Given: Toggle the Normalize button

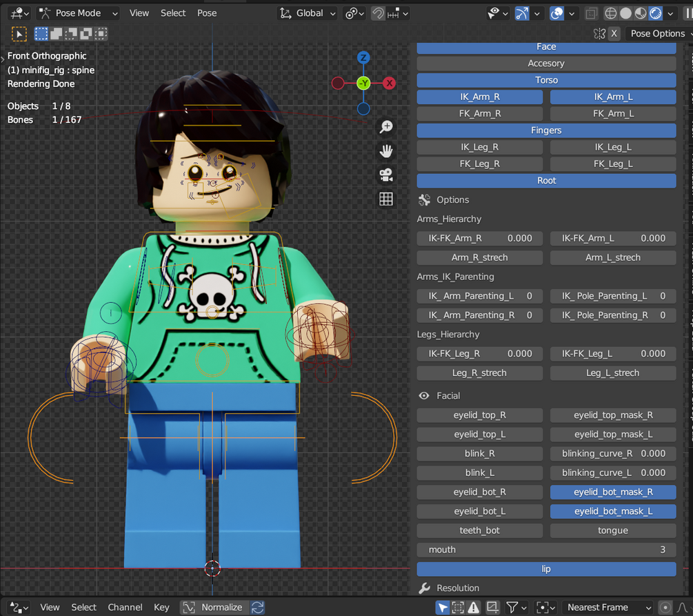Looking at the screenshot, I should point(214,608).
